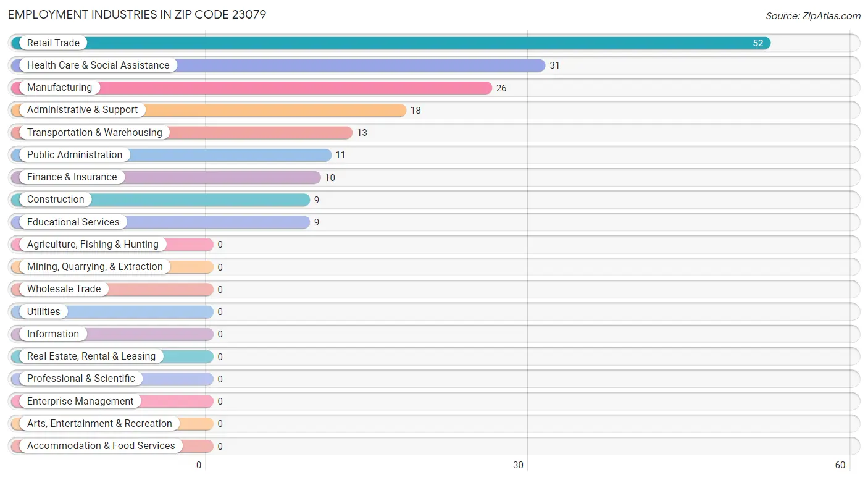868x480 pixels.
Task: Select the Enterprise Management label
Action: tap(80, 401)
